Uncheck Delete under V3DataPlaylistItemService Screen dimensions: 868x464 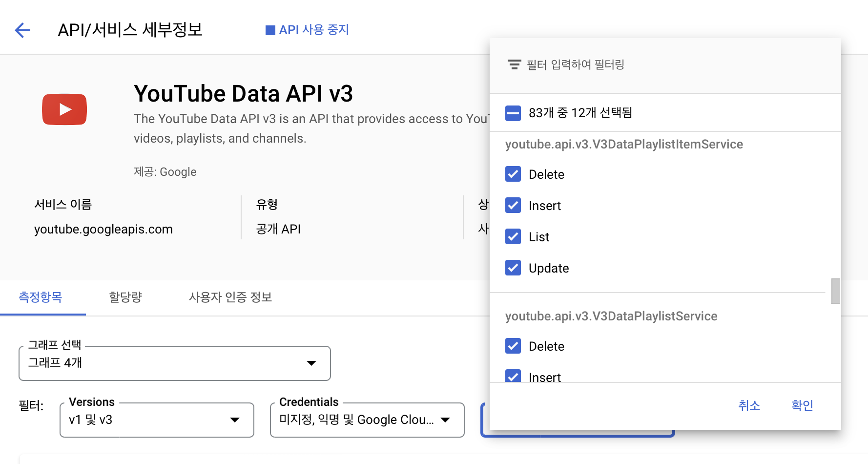coord(513,174)
